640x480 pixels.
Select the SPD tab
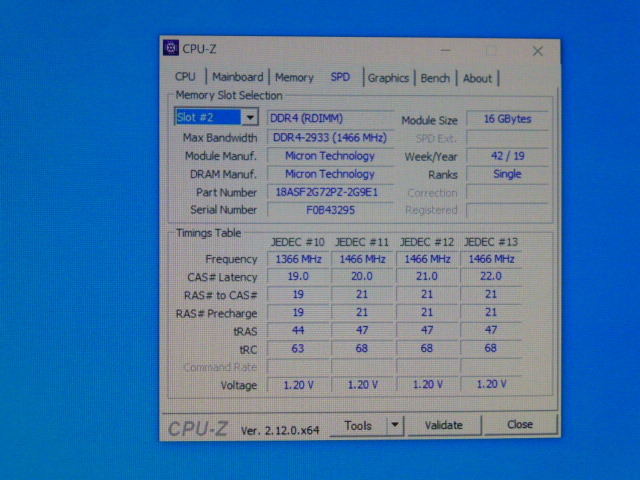click(340, 77)
